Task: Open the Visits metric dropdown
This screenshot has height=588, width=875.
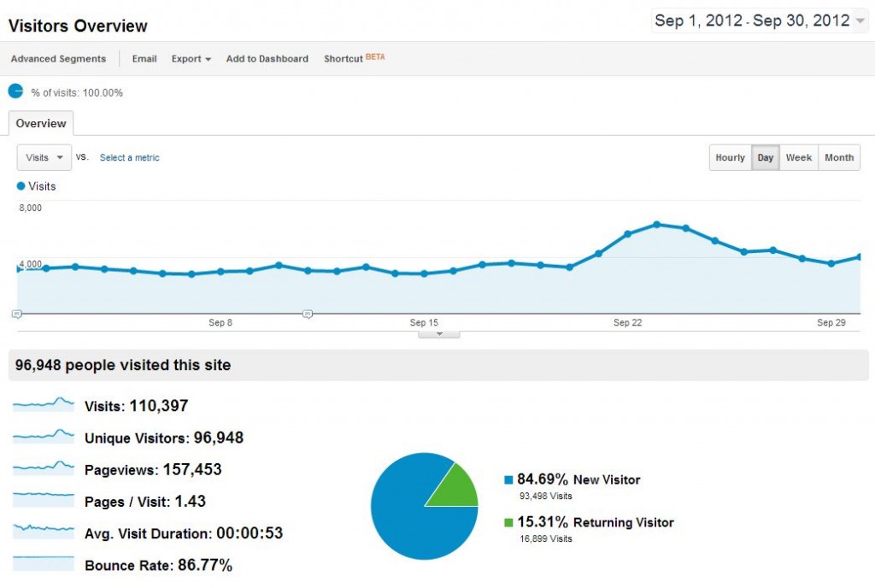Action: coord(43,157)
